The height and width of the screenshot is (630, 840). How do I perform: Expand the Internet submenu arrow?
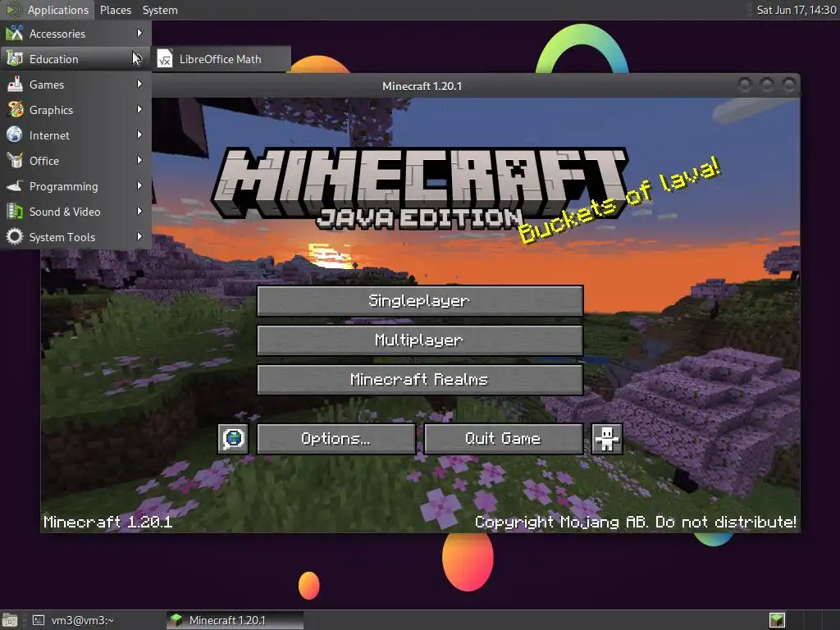(x=139, y=135)
